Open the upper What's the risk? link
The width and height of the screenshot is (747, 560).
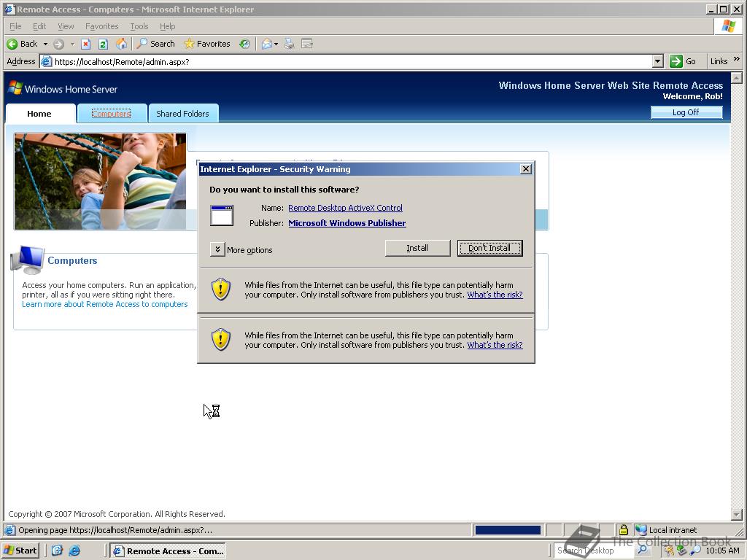[495, 295]
